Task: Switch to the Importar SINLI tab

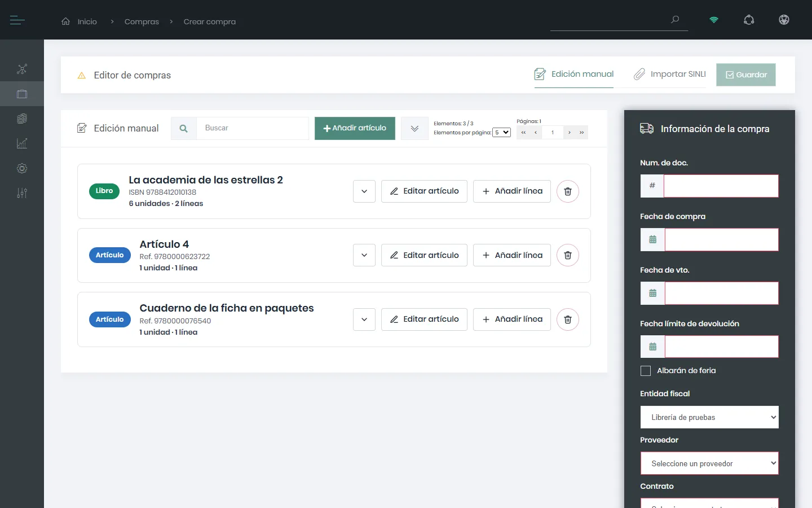Action: pyautogui.click(x=670, y=75)
